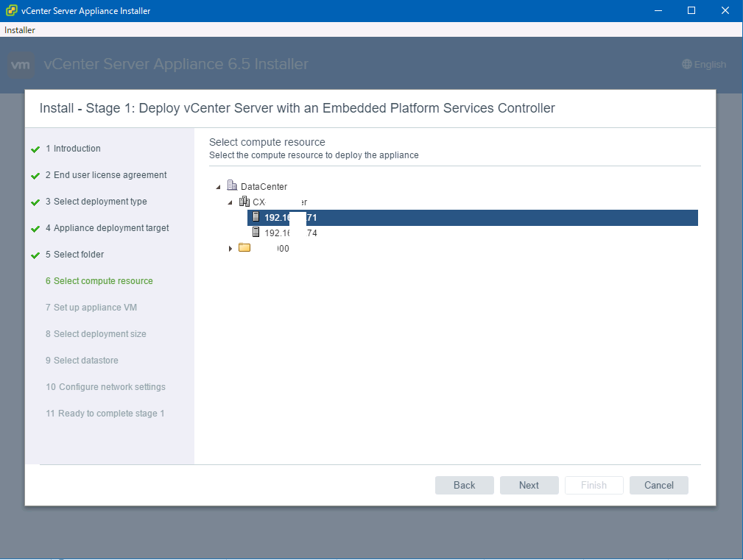Click the cluster icon next to CX
This screenshot has width=743, height=560.
pyautogui.click(x=244, y=201)
